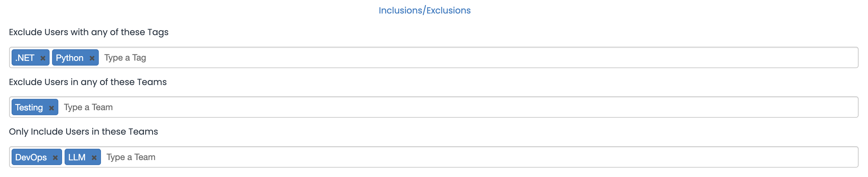Remove the LLM team with its x

(94, 158)
